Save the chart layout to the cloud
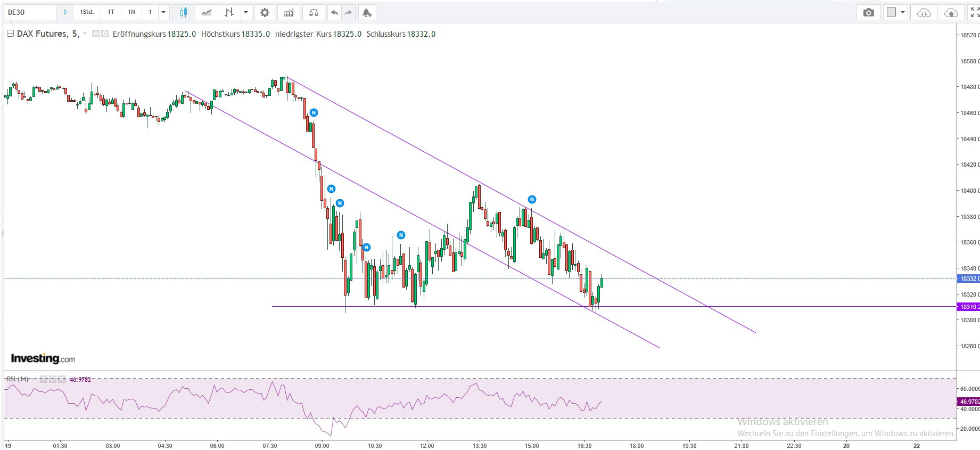This screenshot has height=450, width=980. coord(951,12)
